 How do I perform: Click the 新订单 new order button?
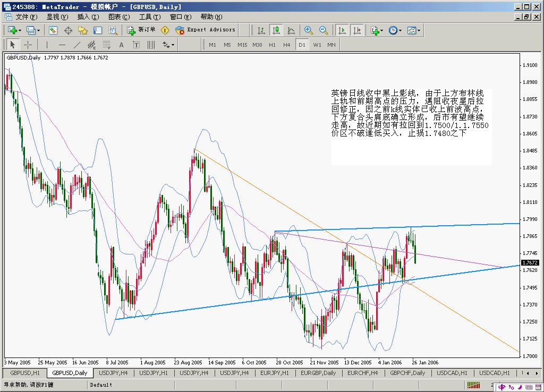tap(141, 30)
